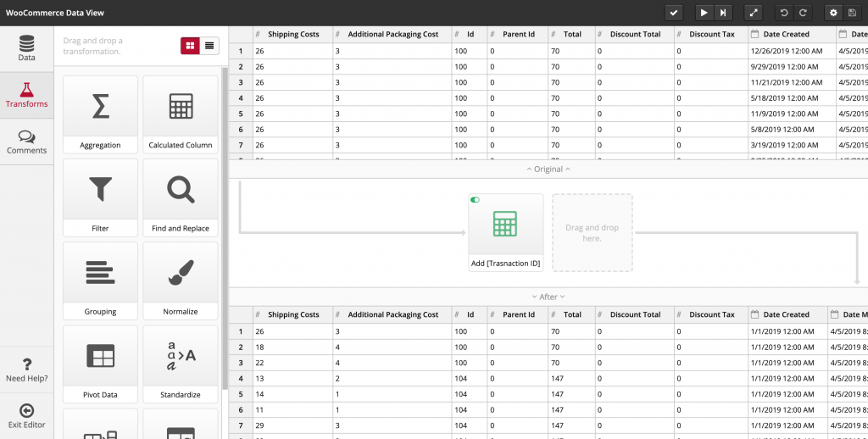Collapse the After data section
The height and width of the screenshot is (439, 868).
tap(548, 297)
